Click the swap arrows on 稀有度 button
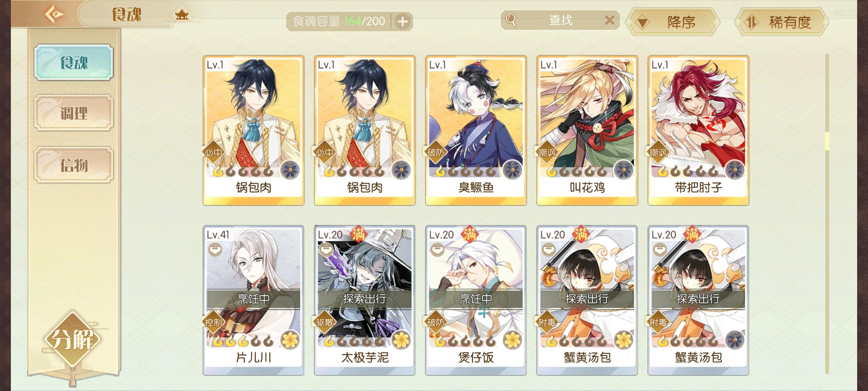The height and width of the screenshot is (391, 868). pyautogui.click(x=751, y=22)
